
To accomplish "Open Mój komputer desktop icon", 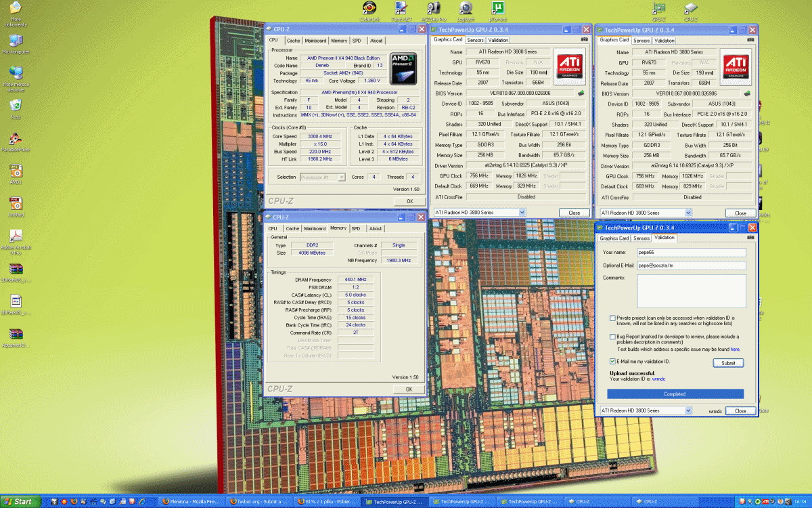I will click(16, 44).
